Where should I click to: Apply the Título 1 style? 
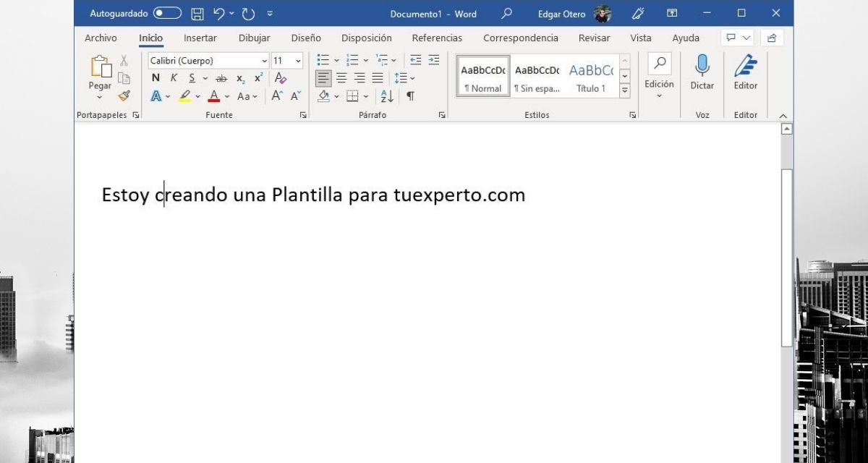coord(591,76)
